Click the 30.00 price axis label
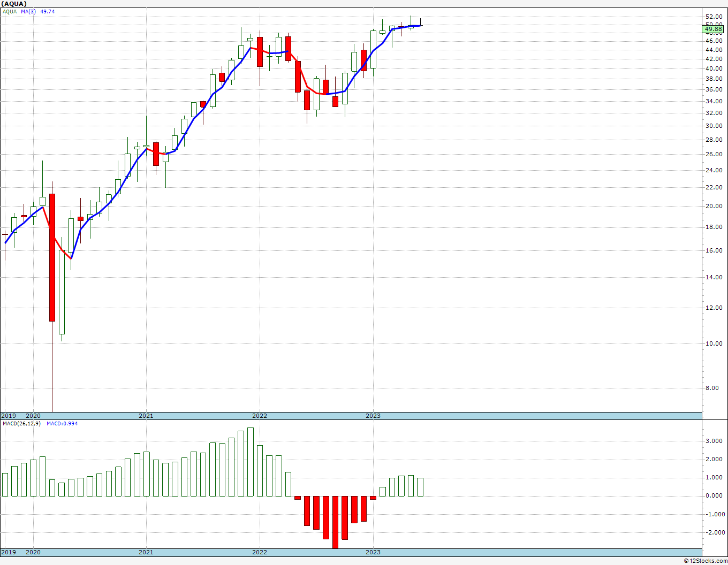The image size is (728, 565). (714, 126)
